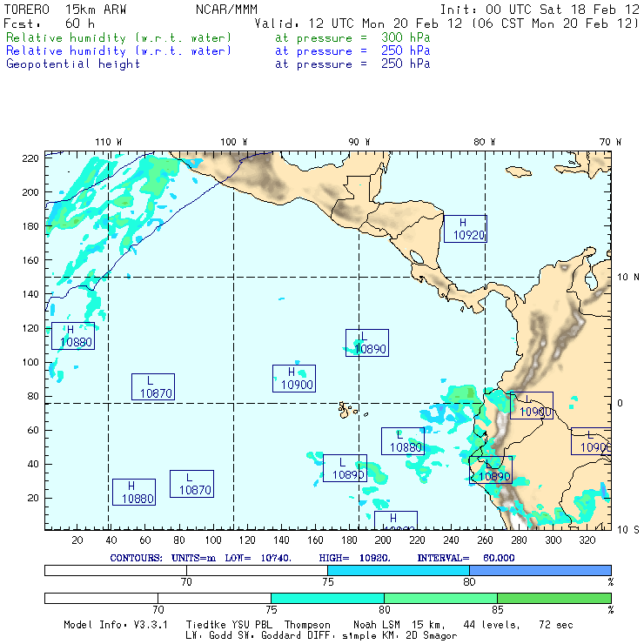Click the '160' tick label on vertical axis
Screen dimensions: 644x644
coord(30,260)
